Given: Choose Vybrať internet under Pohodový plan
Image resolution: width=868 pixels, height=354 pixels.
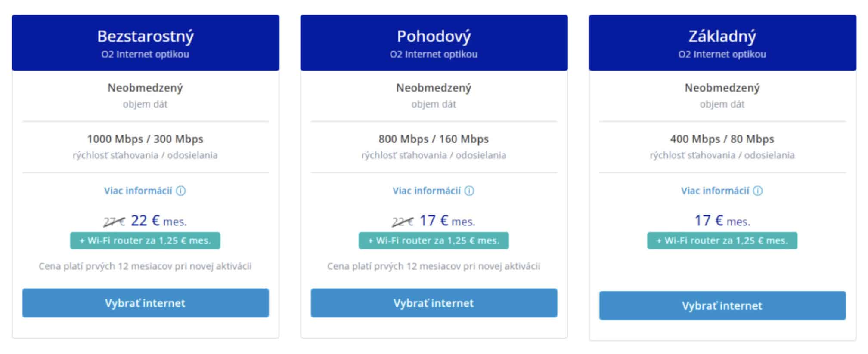Looking at the screenshot, I should pyautogui.click(x=434, y=303).
